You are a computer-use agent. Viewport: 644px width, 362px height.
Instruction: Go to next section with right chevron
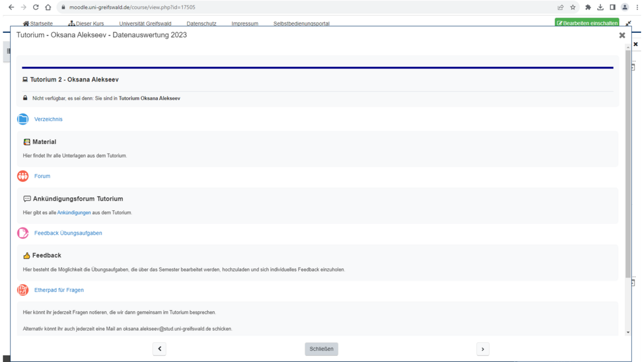[482, 349]
